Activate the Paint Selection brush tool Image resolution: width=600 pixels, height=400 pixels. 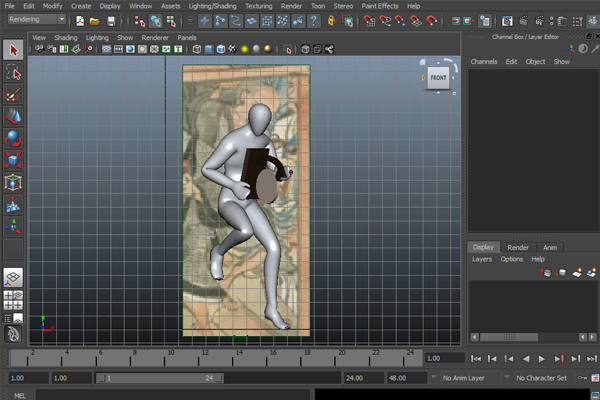tap(13, 95)
